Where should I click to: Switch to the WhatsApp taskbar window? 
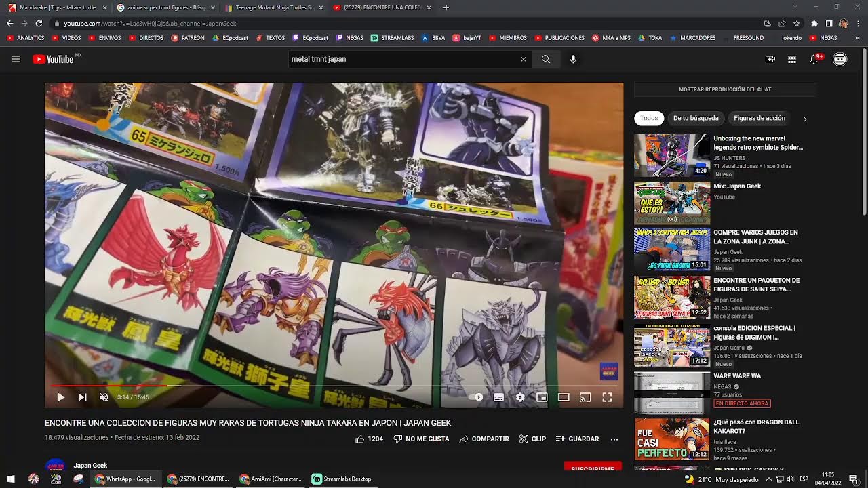coord(126,479)
